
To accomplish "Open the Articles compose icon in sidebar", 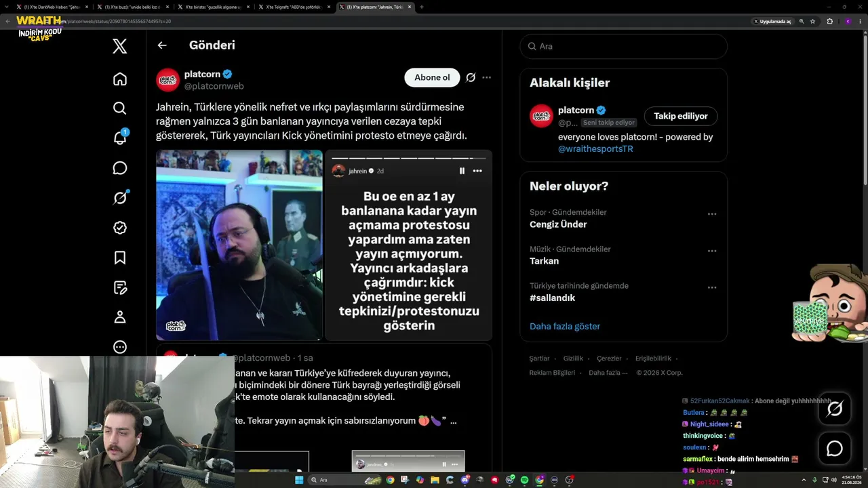I will 120,287.
